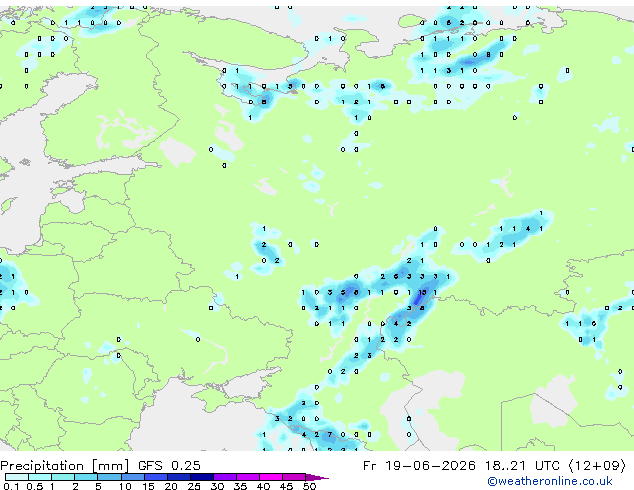634x490 pixels.
Task: Pick the magenta legend swatch between 40 and 45
Action: coord(271,477)
